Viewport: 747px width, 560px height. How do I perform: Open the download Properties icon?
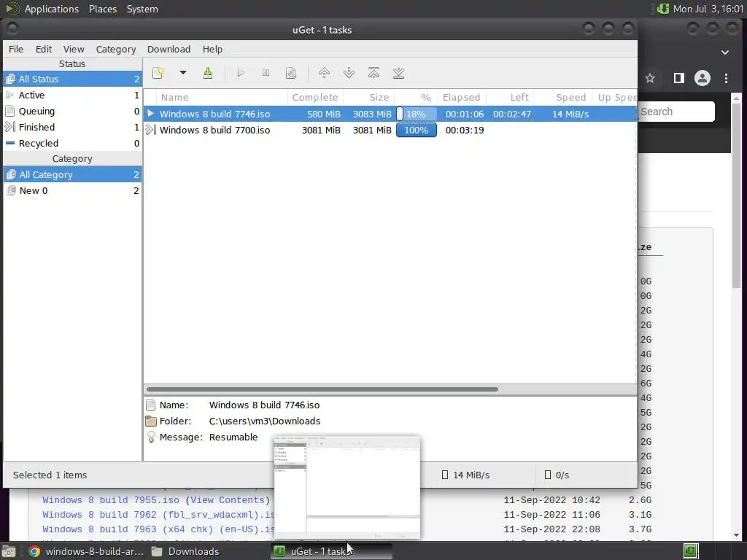pos(290,73)
